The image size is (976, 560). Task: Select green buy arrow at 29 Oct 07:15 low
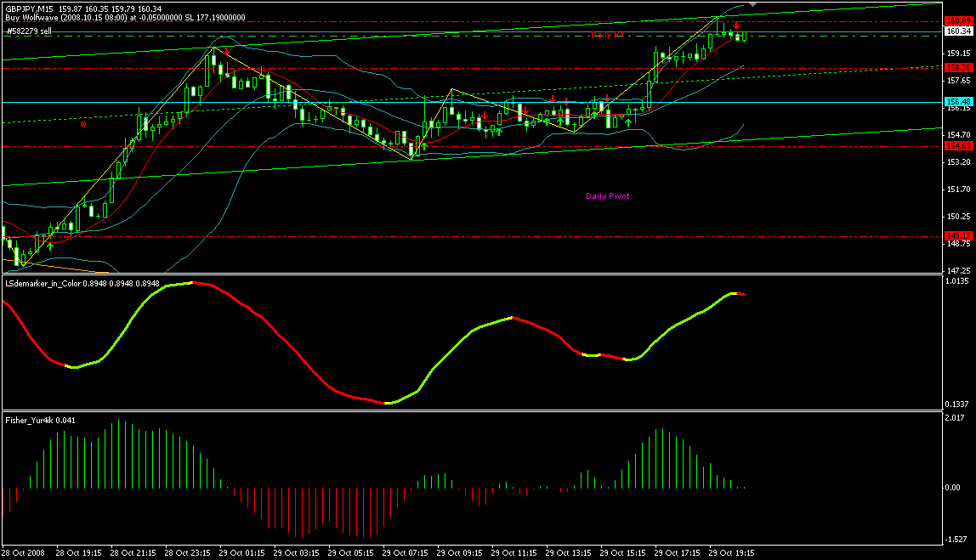(423, 146)
